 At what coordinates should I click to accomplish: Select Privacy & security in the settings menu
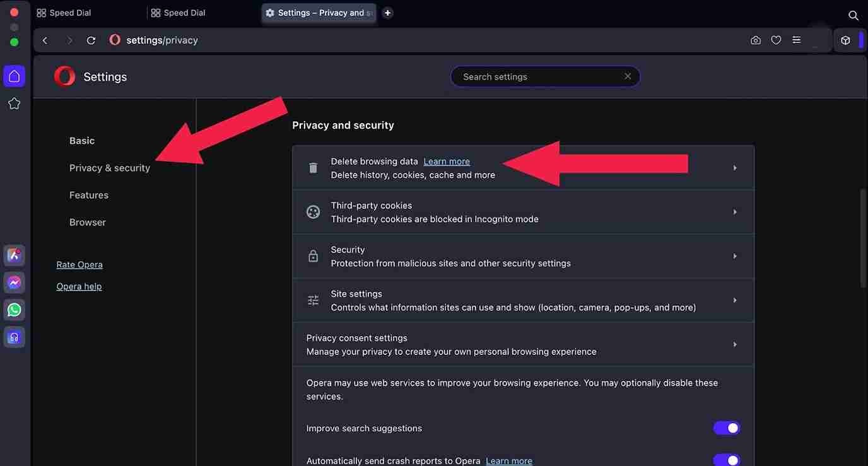click(x=108, y=167)
